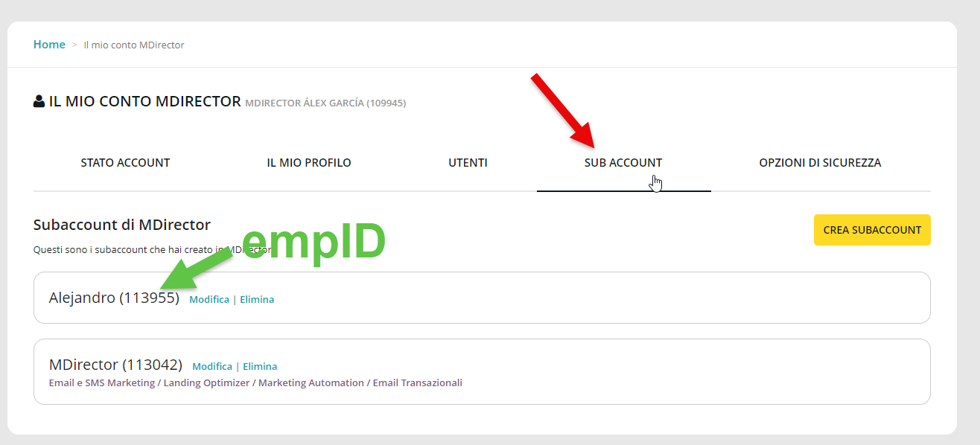The width and height of the screenshot is (980, 445).
Task: Edit MDirector subaccount via Modifica
Action: pyautogui.click(x=212, y=366)
